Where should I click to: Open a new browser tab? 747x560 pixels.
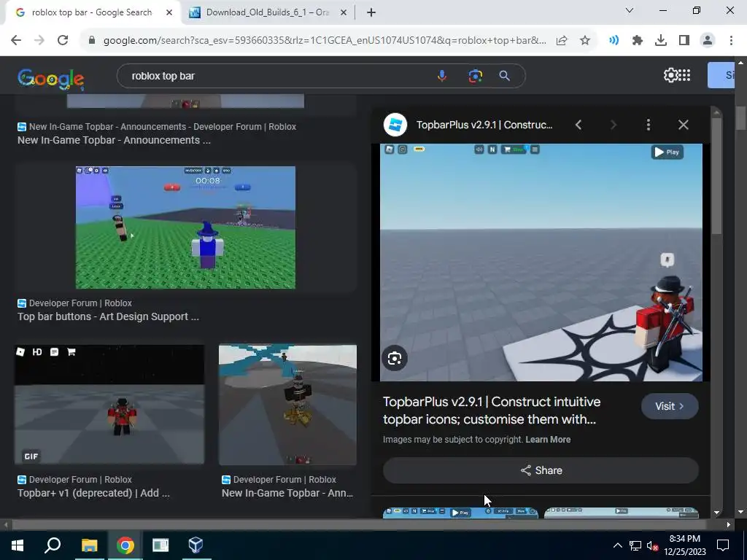[371, 13]
